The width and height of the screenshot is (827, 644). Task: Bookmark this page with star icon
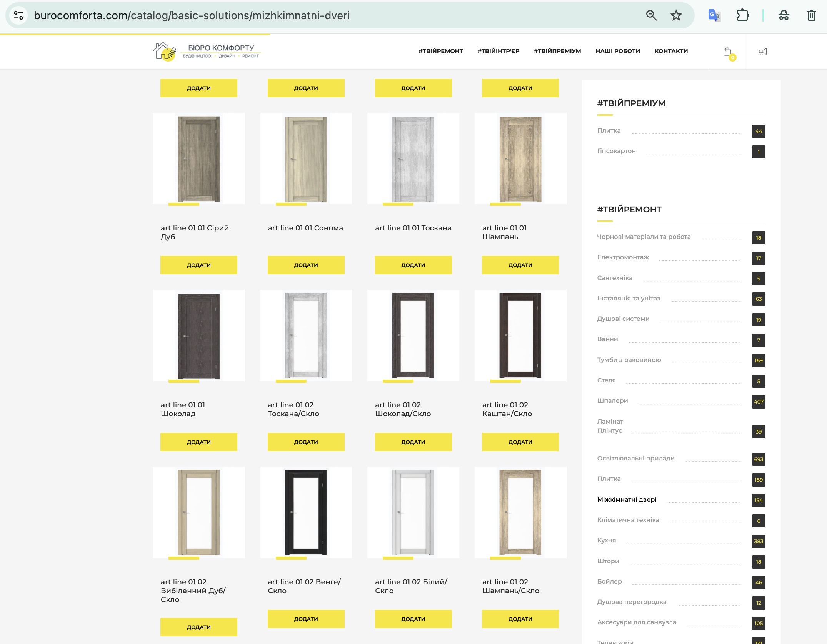[x=676, y=15]
